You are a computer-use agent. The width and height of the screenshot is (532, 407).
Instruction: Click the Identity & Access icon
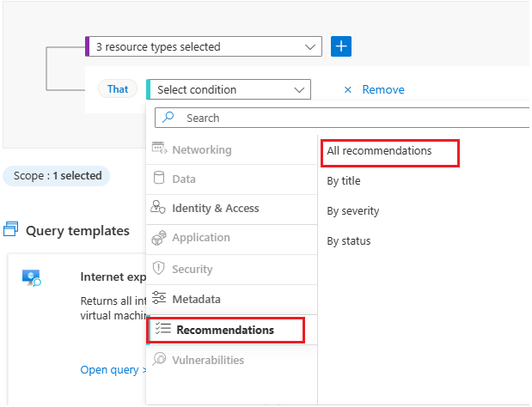pyautogui.click(x=158, y=208)
